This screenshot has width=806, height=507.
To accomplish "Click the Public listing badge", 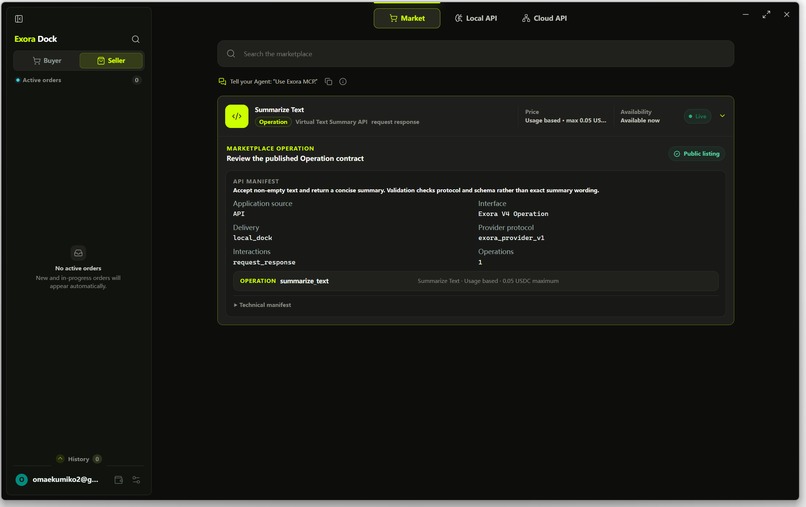I will click(697, 154).
